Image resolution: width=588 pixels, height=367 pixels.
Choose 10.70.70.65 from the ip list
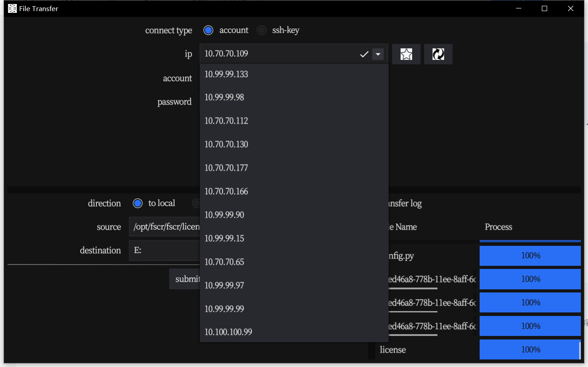294,262
